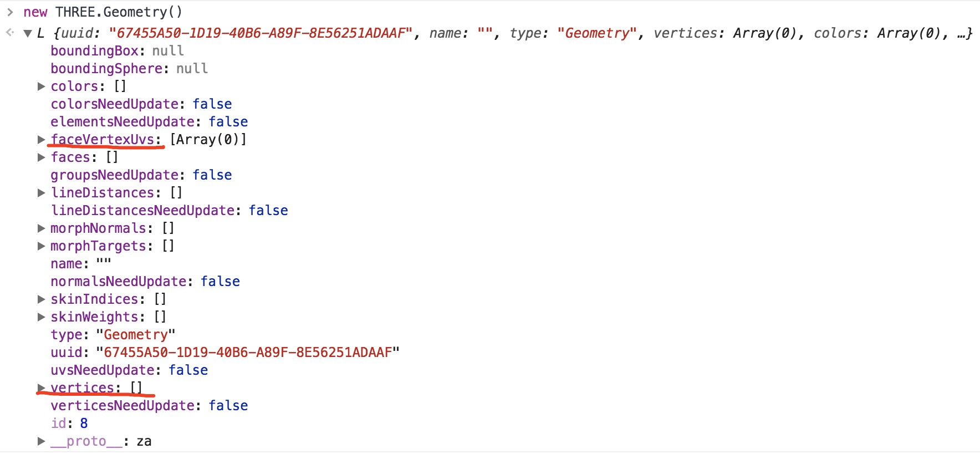This screenshot has height=459, width=980.
Task: Expand the vertices array
Action: (41, 387)
